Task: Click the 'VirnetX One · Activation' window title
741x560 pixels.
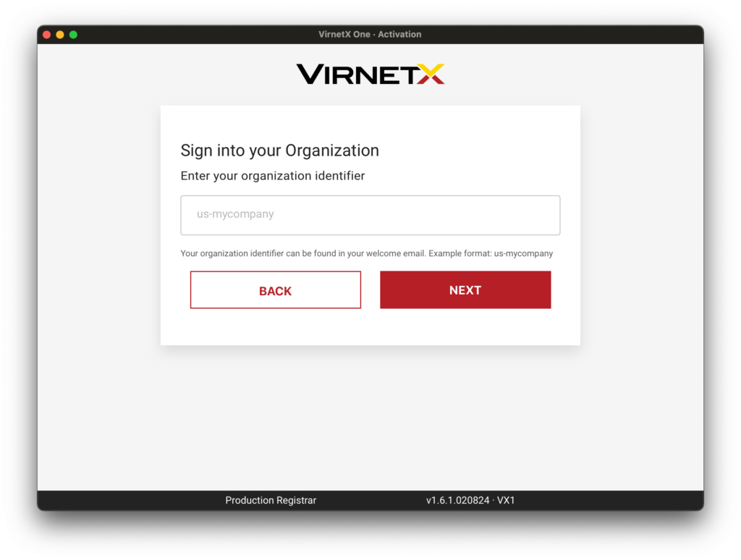Action: pyautogui.click(x=370, y=35)
